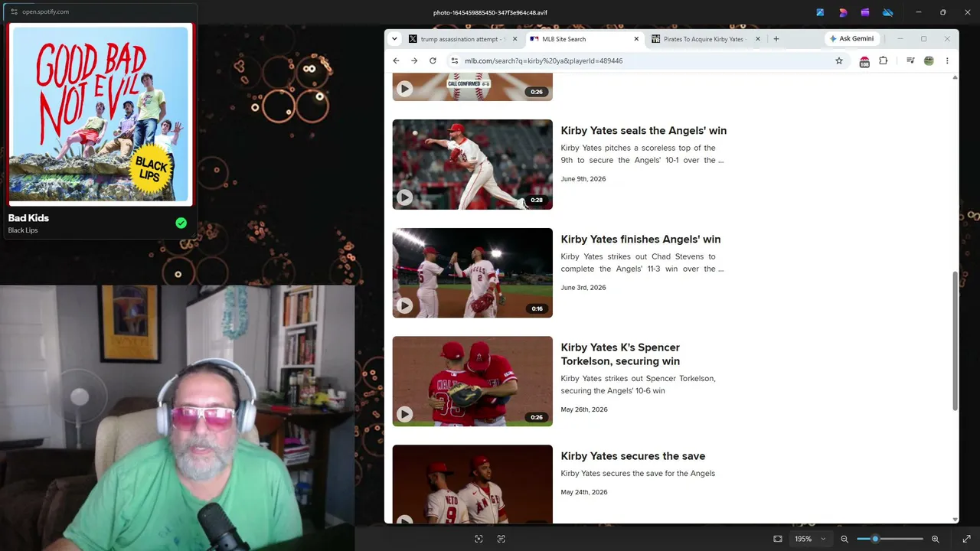The width and height of the screenshot is (980, 551).
Task: Click the zoom out magnifier icon
Action: [844, 539]
